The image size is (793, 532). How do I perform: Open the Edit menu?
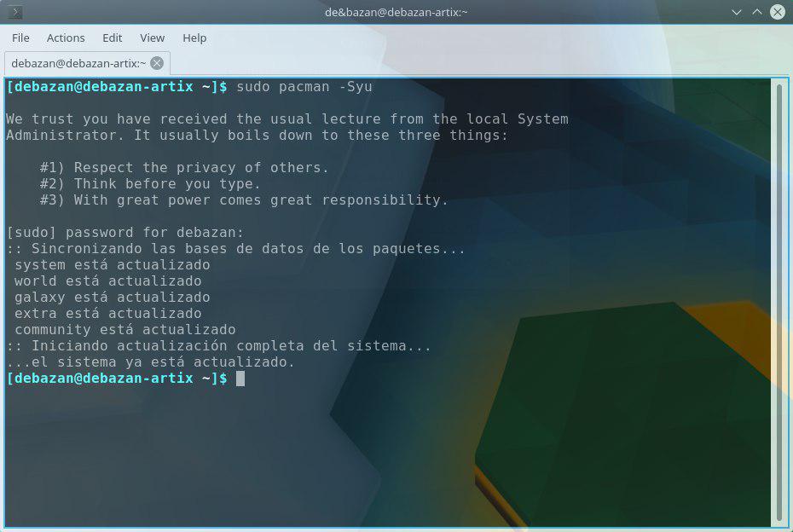(113, 38)
